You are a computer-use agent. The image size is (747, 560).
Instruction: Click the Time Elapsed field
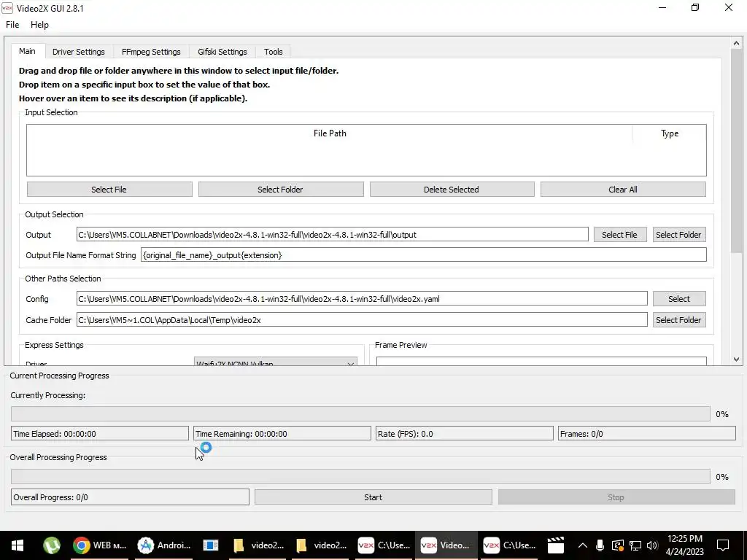pyautogui.click(x=99, y=433)
